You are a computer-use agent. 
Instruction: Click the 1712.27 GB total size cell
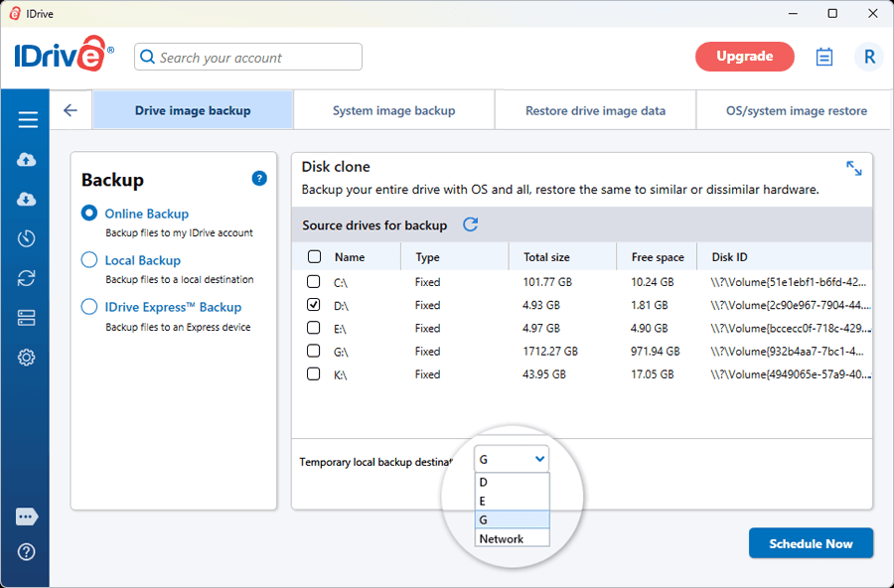(x=550, y=352)
